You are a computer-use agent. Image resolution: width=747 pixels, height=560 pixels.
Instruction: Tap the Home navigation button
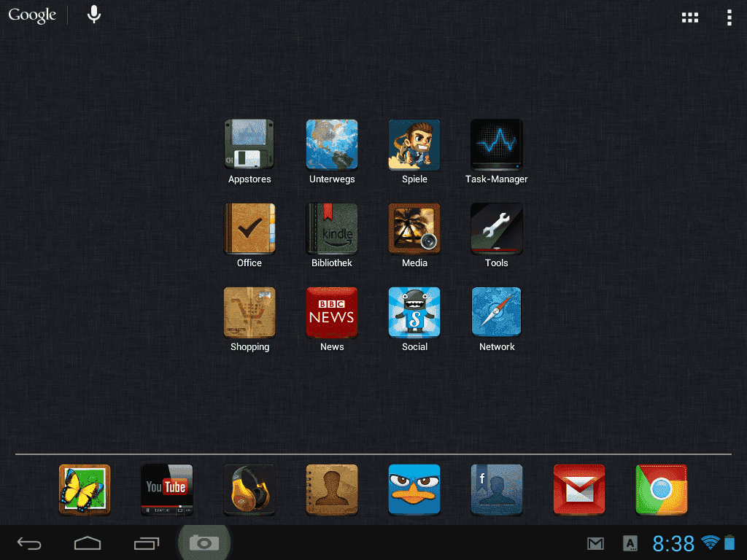coord(88,542)
